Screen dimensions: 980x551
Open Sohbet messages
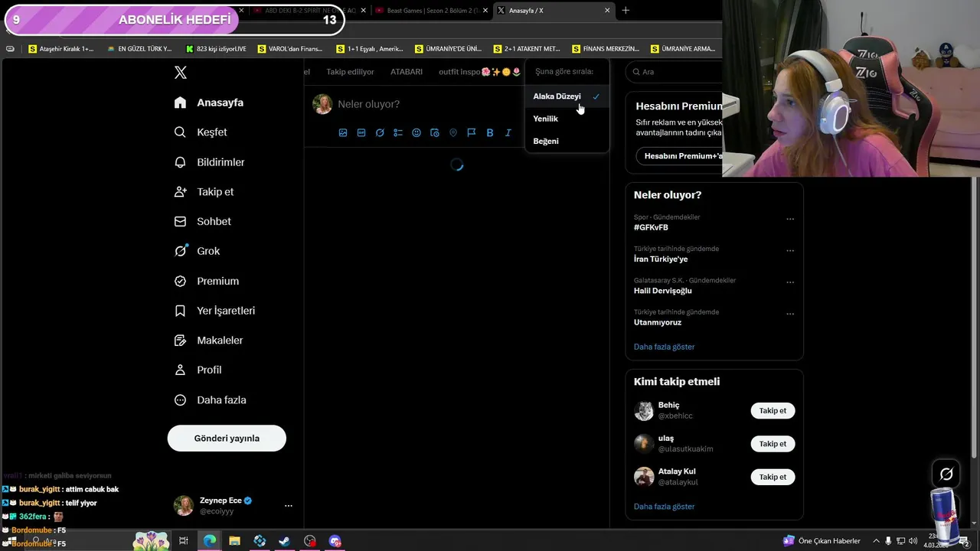coord(203,221)
